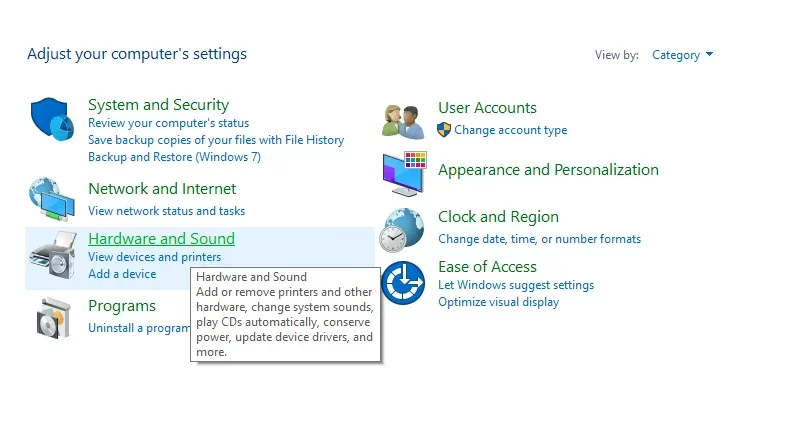The image size is (800, 441).
Task: Click the Programs disc box icon
Action: coord(53,318)
